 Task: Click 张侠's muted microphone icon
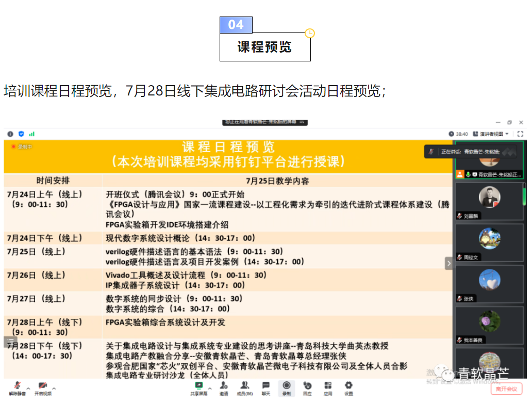pyautogui.click(x=460, y=299)
